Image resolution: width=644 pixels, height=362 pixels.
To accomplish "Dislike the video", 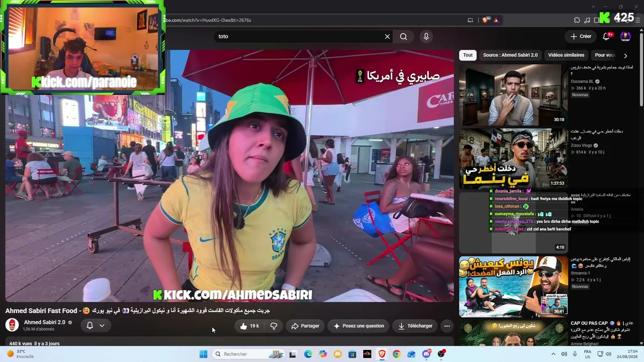I will 274,326.
